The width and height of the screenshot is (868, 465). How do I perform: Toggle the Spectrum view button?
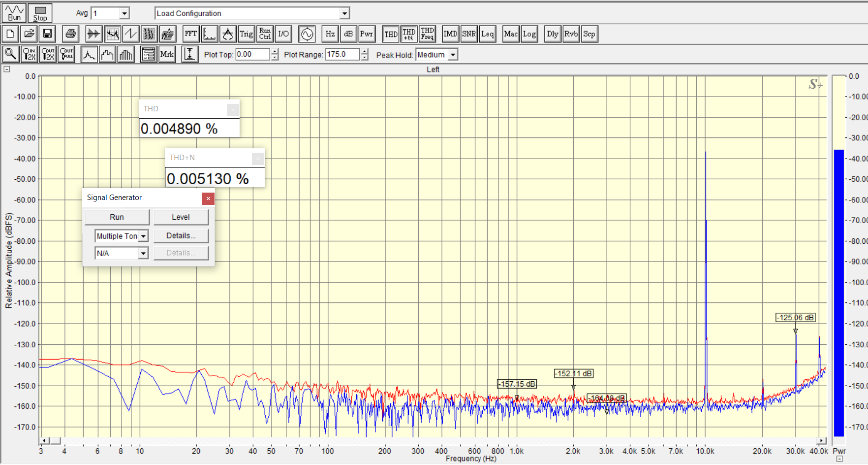point(112,34)
